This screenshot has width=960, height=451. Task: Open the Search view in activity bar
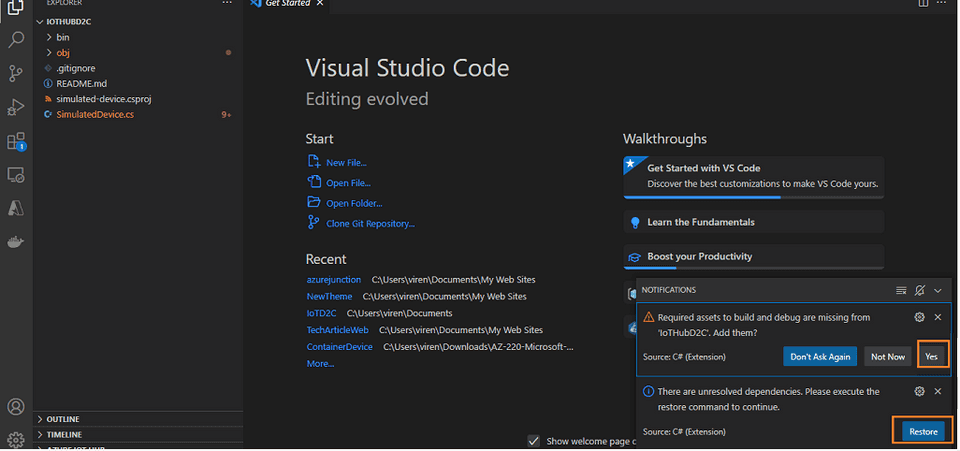coord(15,40)
